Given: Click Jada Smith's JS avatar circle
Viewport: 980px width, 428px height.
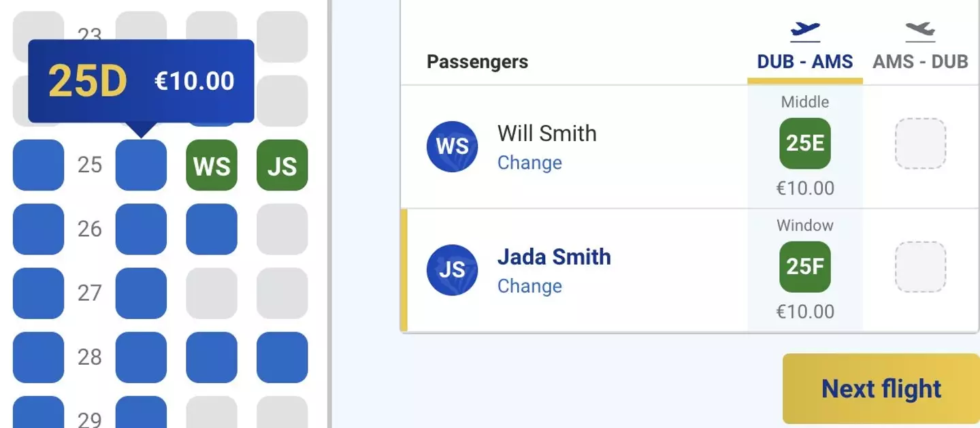Looking at the screenshot, I should click(x=452, y=270).
